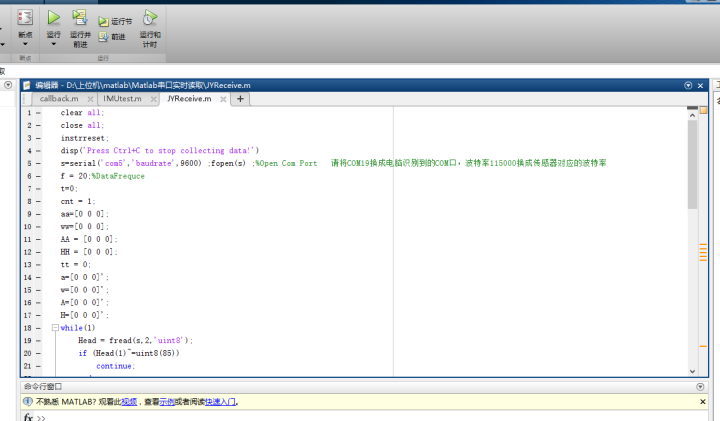The width and height of the screenshot is (720, 421).
Task: Open the examples link in the info banner
Action: tap(167, 402)
